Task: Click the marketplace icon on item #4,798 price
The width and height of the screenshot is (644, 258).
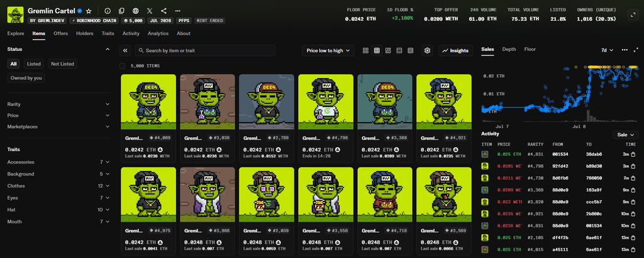Action: coord(336,150)
